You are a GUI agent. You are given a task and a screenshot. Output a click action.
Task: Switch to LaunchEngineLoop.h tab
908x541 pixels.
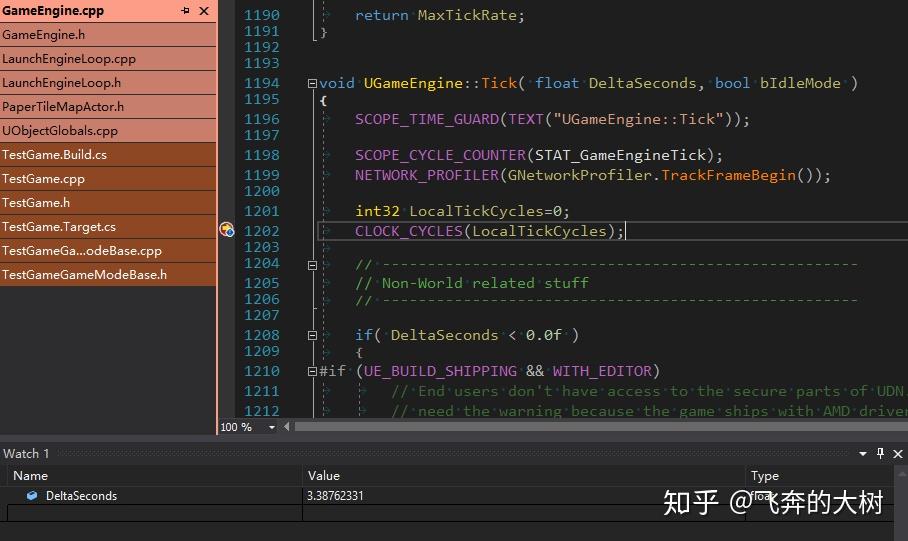click(108, 83)
